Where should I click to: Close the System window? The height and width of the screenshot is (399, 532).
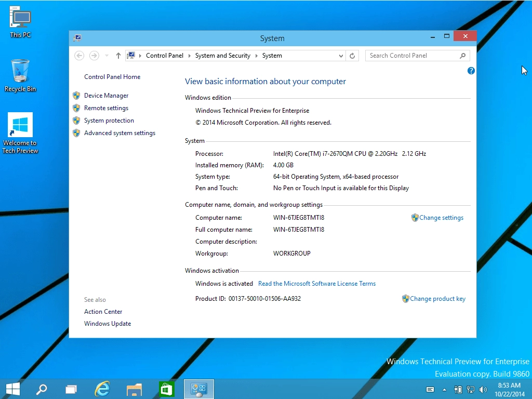tap(465, 36)
